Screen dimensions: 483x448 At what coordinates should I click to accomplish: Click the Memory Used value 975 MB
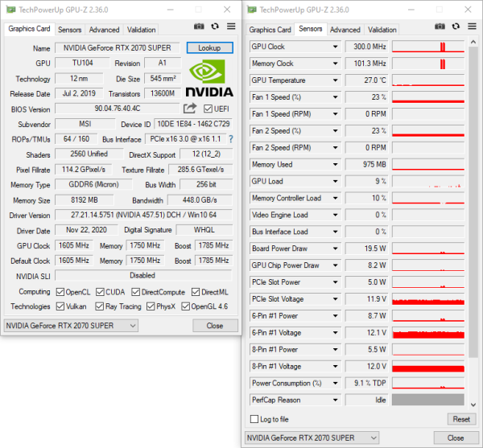click(x=366, y=165)
